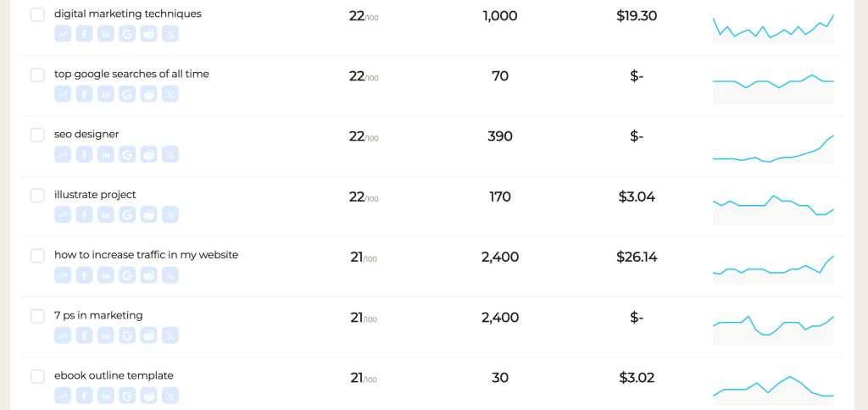
Task: Tick the 7 ps in marketing checkbox
Action: click(x=37, y=317)
